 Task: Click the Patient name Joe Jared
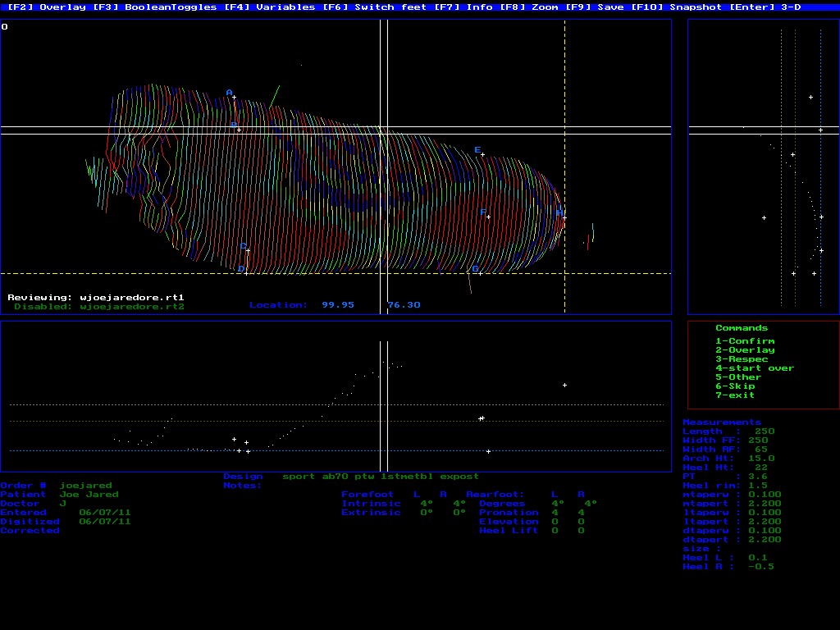[x=89, y=495]
